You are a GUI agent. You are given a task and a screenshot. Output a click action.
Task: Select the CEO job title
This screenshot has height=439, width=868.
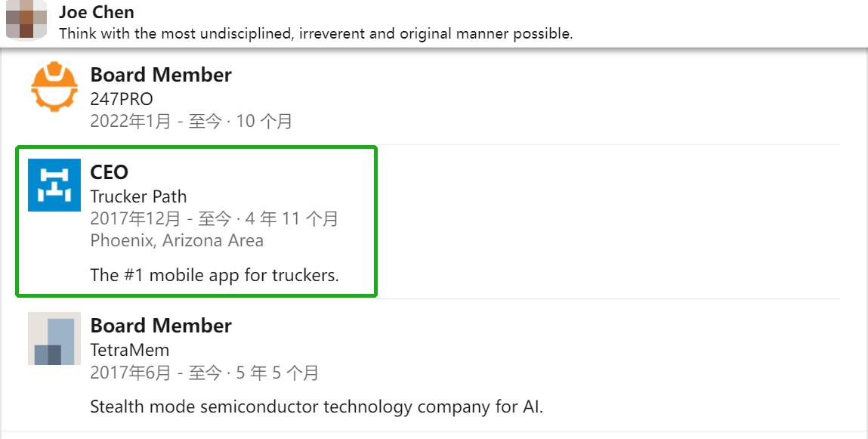tap(110, 172)
